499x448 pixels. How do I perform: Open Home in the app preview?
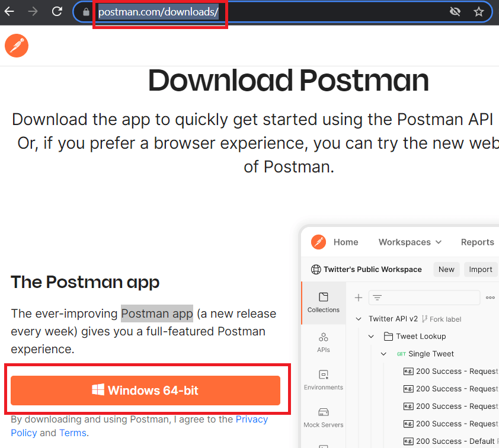pyautogui.click(x=346, y=242)
